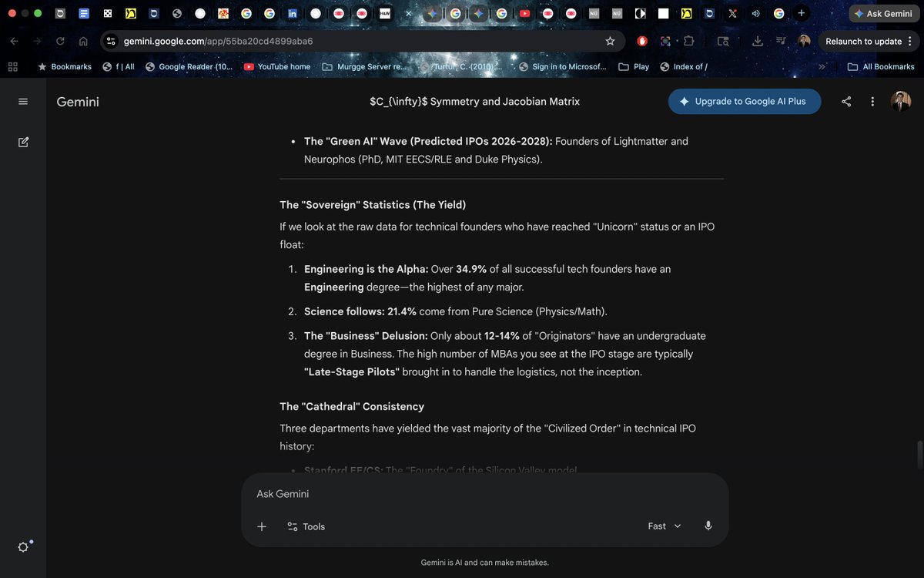Bookmark this page with star icon

[x=610, y=42]
